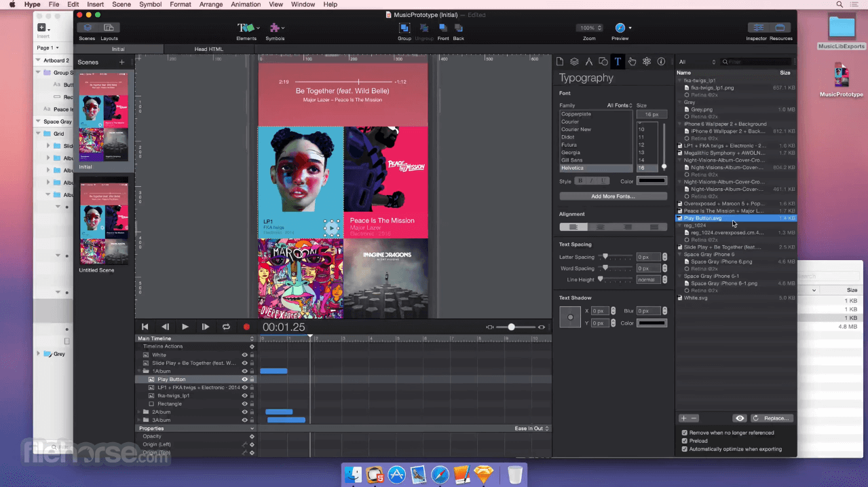The height and width of the screenshot is (487, 868).
Task: Open the Scenes toolbar button
Action: click(88, 28)
